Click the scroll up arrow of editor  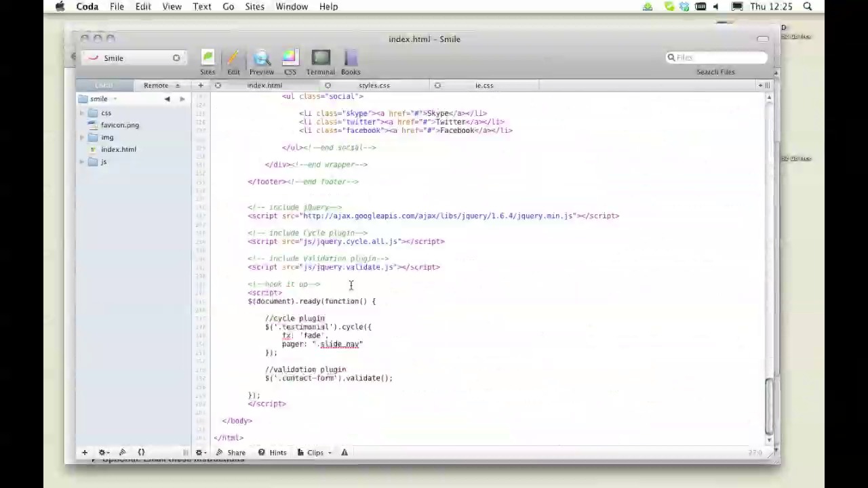tap(769, 98)
